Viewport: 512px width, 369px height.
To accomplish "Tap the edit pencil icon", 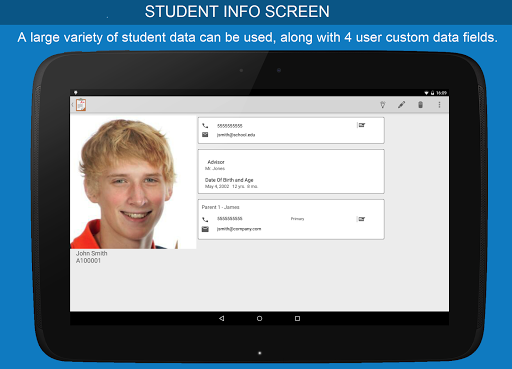I will tap(401, 105).
